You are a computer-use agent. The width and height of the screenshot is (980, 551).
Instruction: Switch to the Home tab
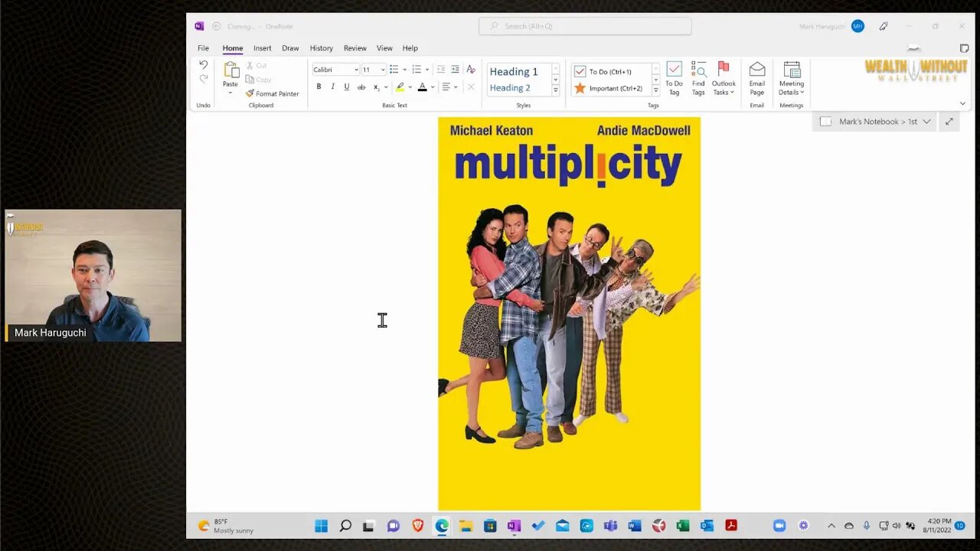pos(233,48)
